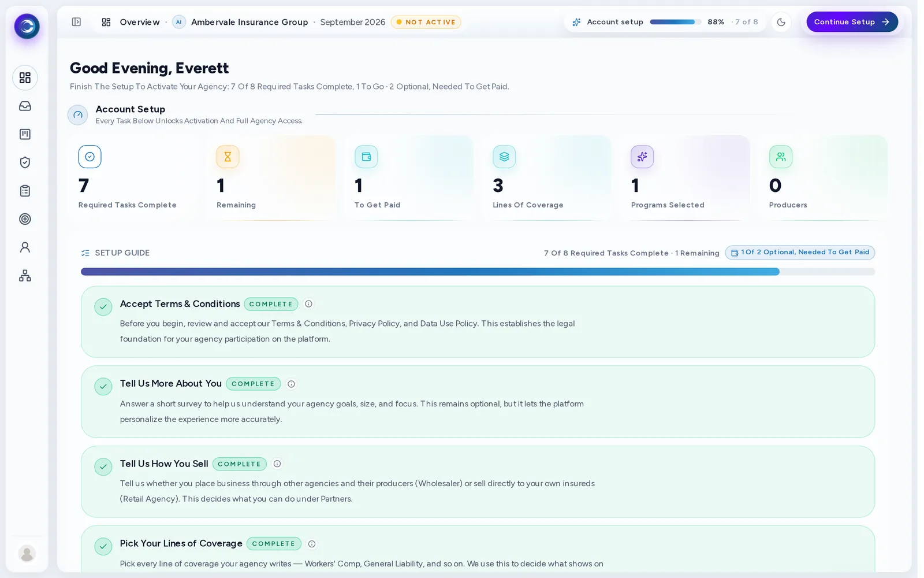
Task: Open the org chart icon in the sidebar
Action: coord(25,276)
